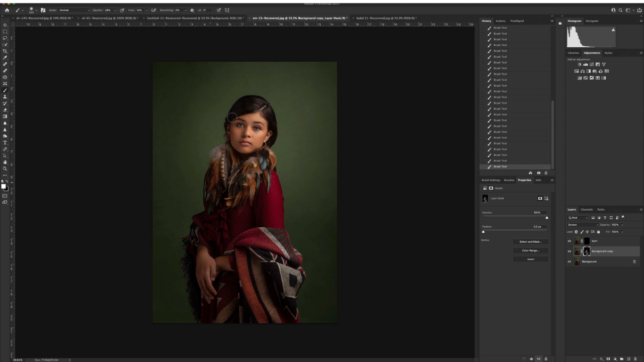Screen dimensions: 644x362
Task: Switch to the Channels tab
Action: tap(587, 209)
